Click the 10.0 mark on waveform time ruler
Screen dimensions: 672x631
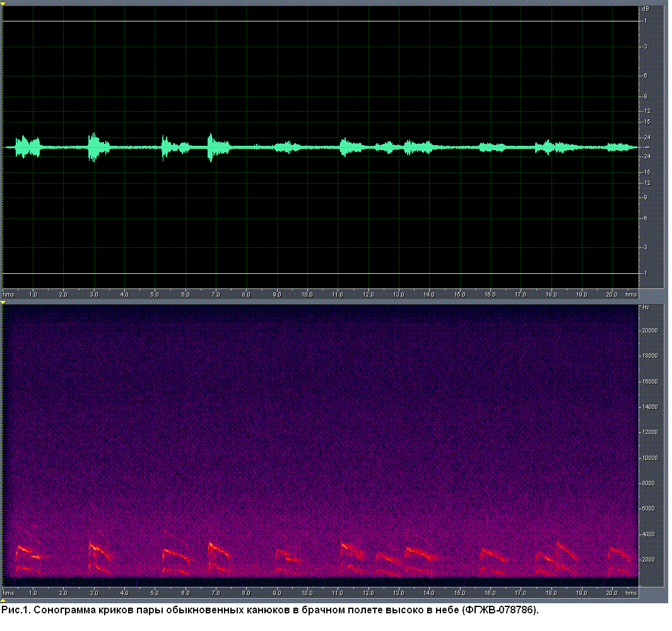[307, 295]
